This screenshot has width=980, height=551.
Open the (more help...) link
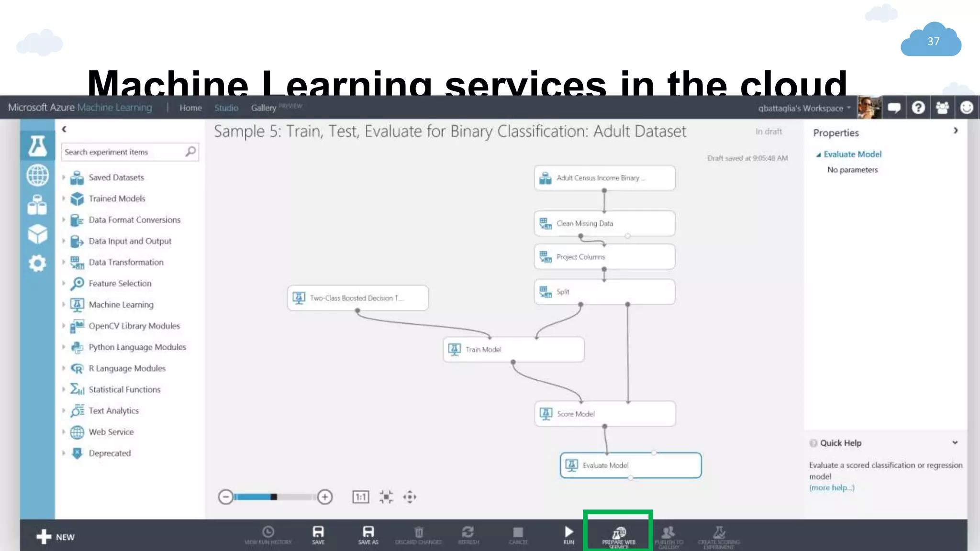coord(832,488)
